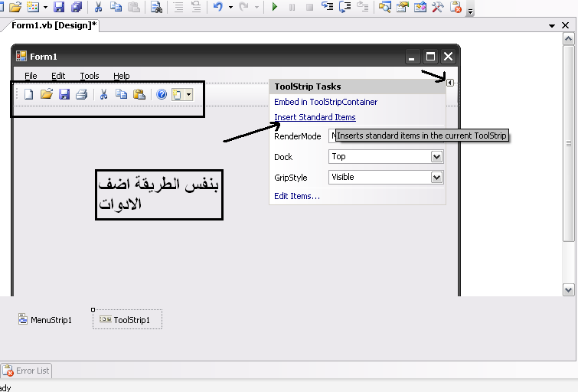The height and width of the screenshot is (392, 578).
Task: Click the Cut scissors icon on Form1 toolstrip
Action: point(103,95)
